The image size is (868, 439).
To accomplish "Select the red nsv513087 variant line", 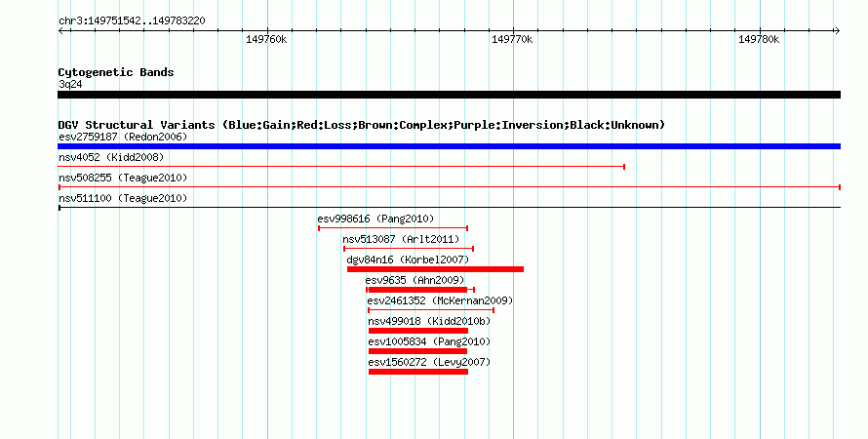I will (409, 249).
